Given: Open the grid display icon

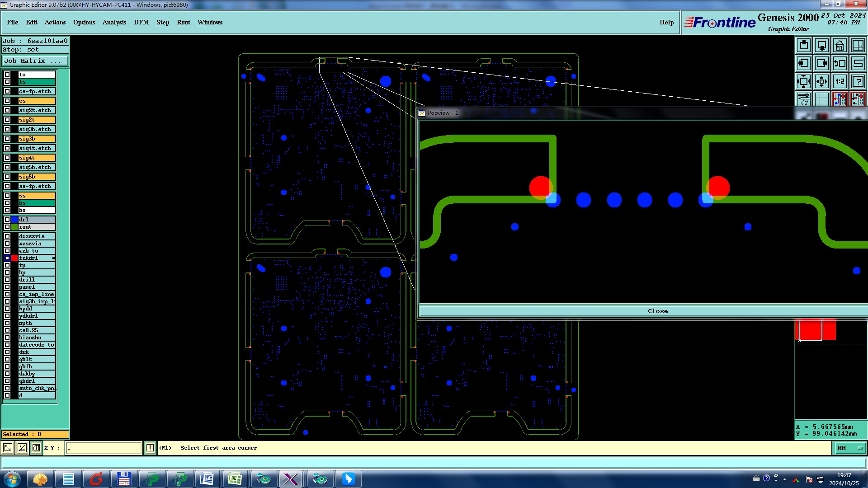Looking at the screenshot, I should [821, 99].
